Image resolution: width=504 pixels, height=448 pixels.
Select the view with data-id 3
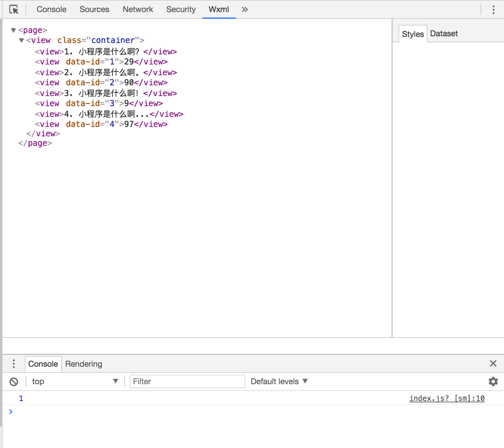(x=99, y=103)
